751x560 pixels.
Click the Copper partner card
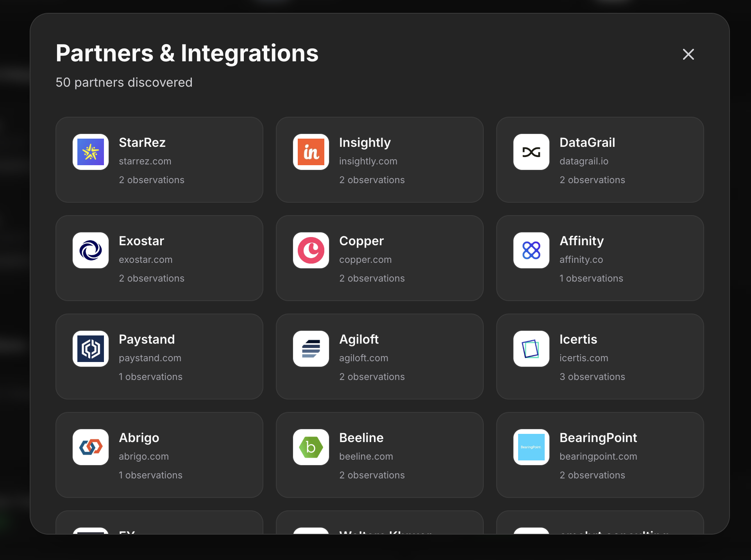click(380, 258)
